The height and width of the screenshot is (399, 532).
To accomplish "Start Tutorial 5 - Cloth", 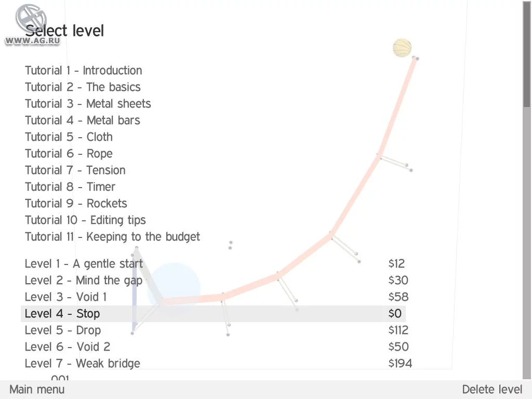I will (69, 137).
